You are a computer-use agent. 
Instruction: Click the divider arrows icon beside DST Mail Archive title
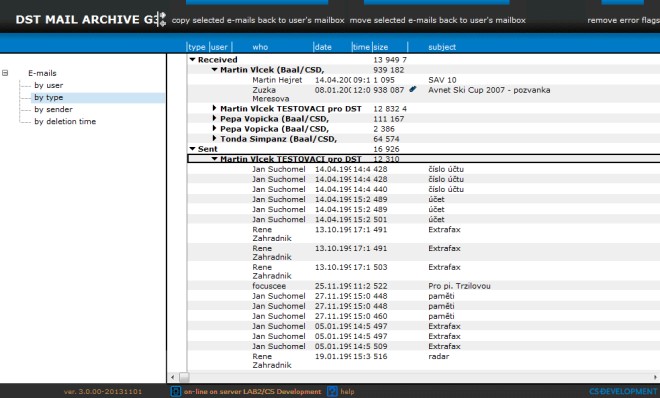(161, 19)
